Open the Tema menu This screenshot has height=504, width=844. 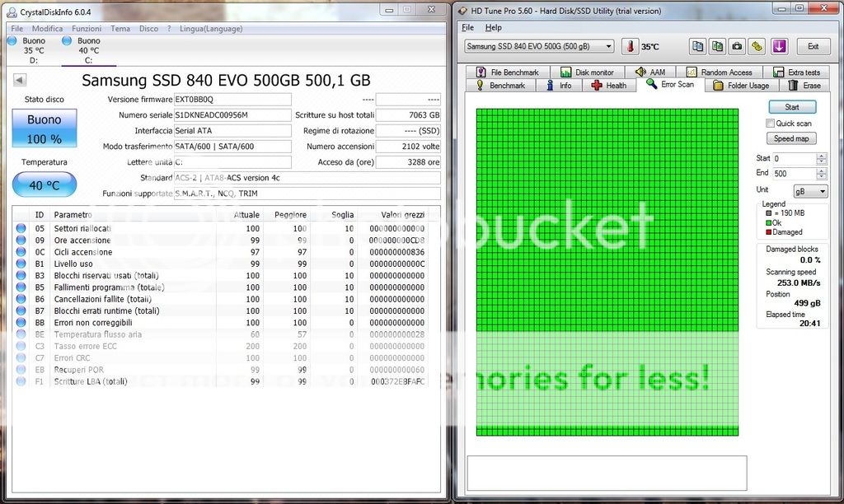(120, 29)
